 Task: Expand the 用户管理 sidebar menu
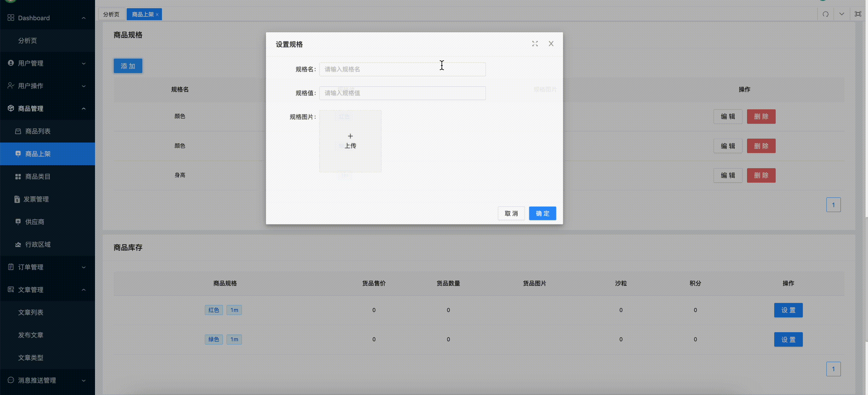click(x=47, y=63)
